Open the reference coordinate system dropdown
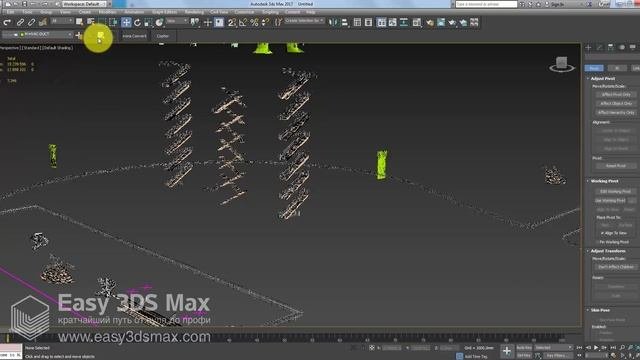640x360 pixels. point(177,21)
